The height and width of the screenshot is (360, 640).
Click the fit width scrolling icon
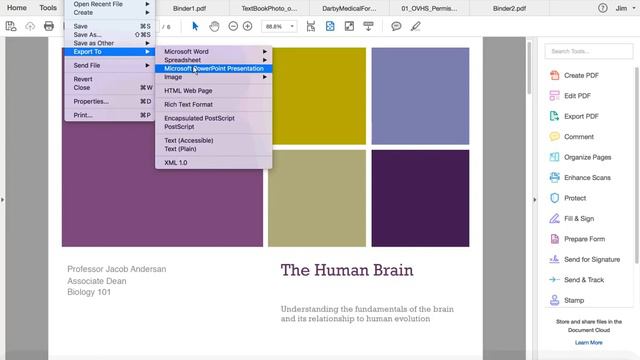coord(311,27)
